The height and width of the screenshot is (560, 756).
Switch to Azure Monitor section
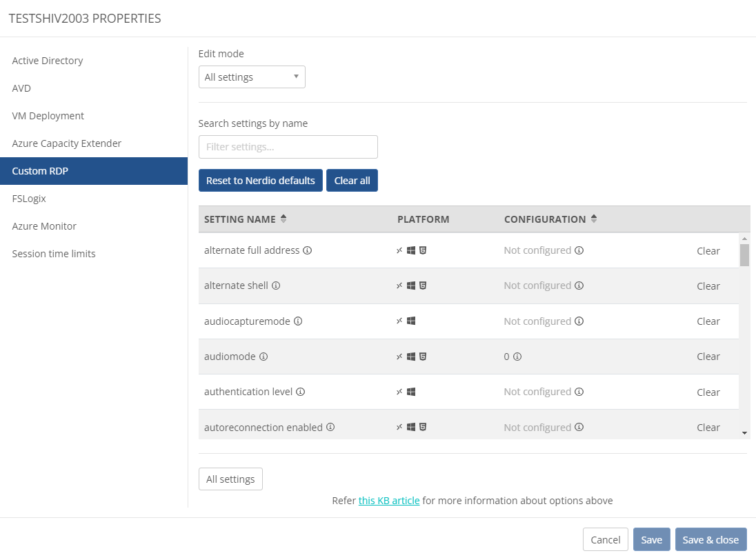point(44,226)
